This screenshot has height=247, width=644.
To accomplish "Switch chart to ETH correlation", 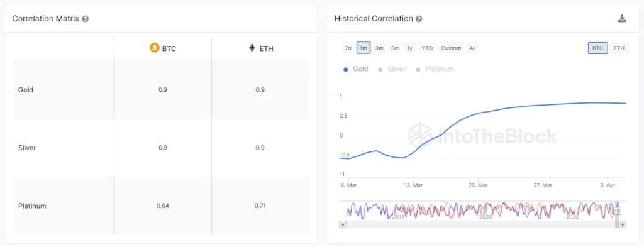I will click(x=619, y=48).
